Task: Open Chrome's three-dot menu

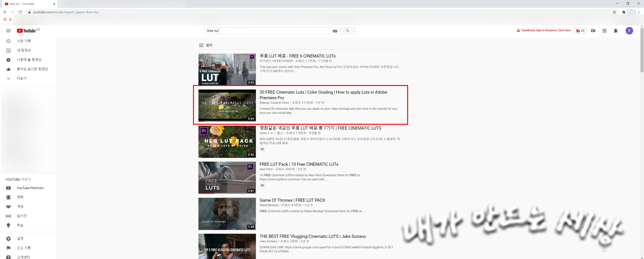Action: (x=639, y=12)
